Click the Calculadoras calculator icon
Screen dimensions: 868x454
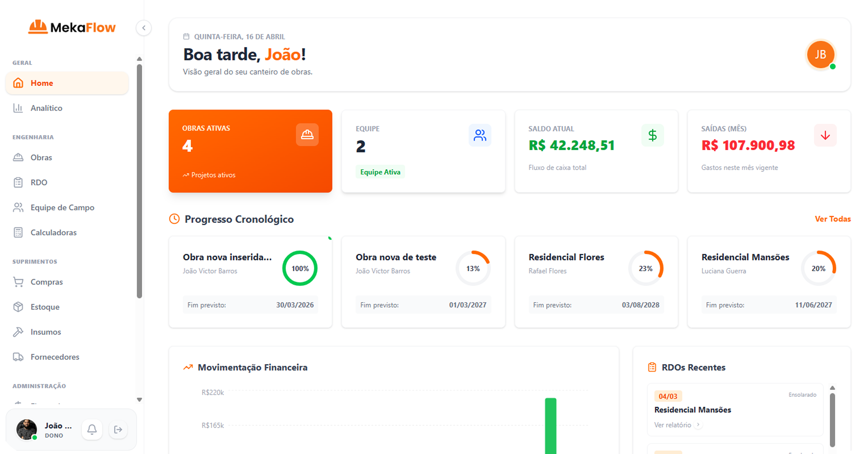click(18, 232)
